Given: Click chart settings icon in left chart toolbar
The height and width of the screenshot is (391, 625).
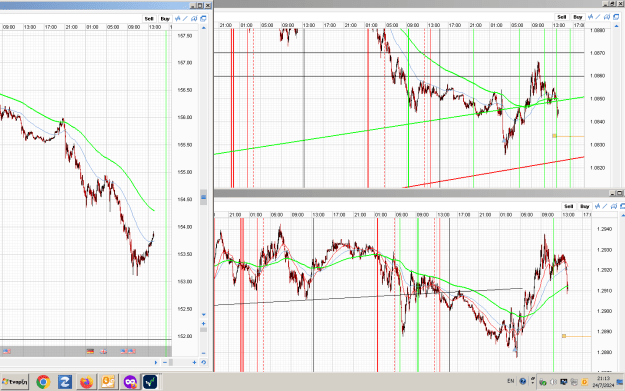Looking at the screenshot, I should click(194, 19).
